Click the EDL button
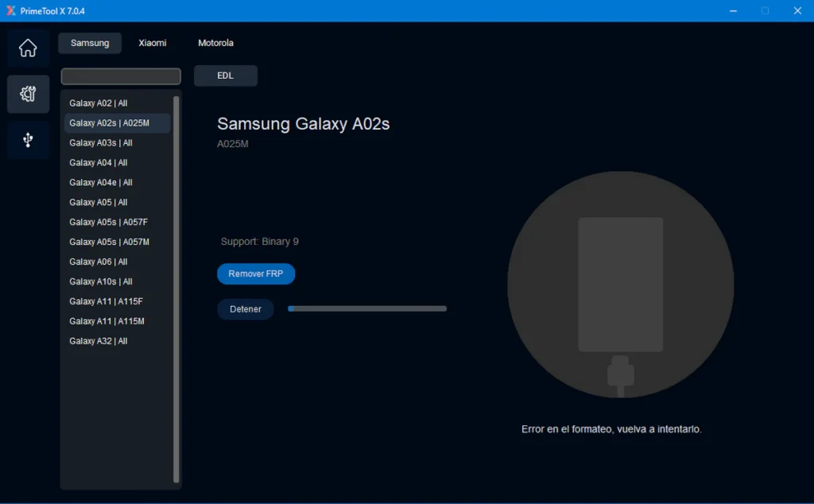Image resolution: width=814 pixels, height=504 pixels. coord(225,76)
